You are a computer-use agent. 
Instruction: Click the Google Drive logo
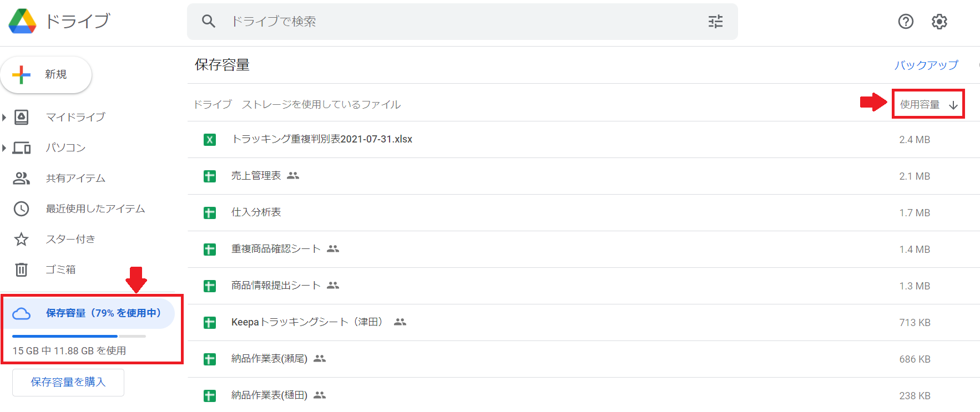(x=22, y=21)
